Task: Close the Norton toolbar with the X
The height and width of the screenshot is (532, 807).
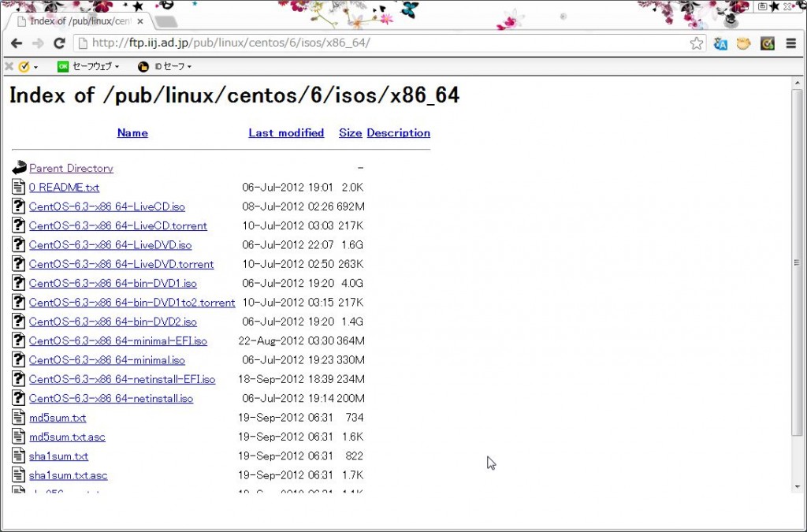Action: 9,67
